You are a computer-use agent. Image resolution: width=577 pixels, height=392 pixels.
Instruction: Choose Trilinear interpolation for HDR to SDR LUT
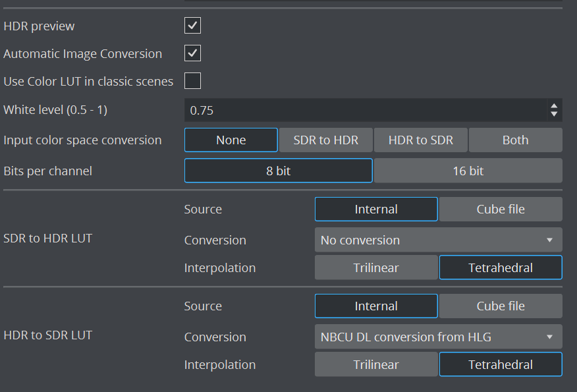pos(375,364)
